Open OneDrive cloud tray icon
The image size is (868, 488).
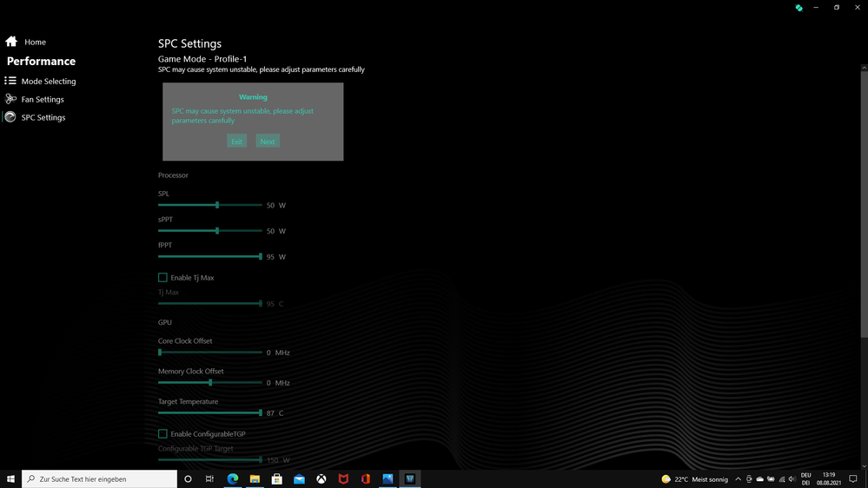click(x=760, y=479)
